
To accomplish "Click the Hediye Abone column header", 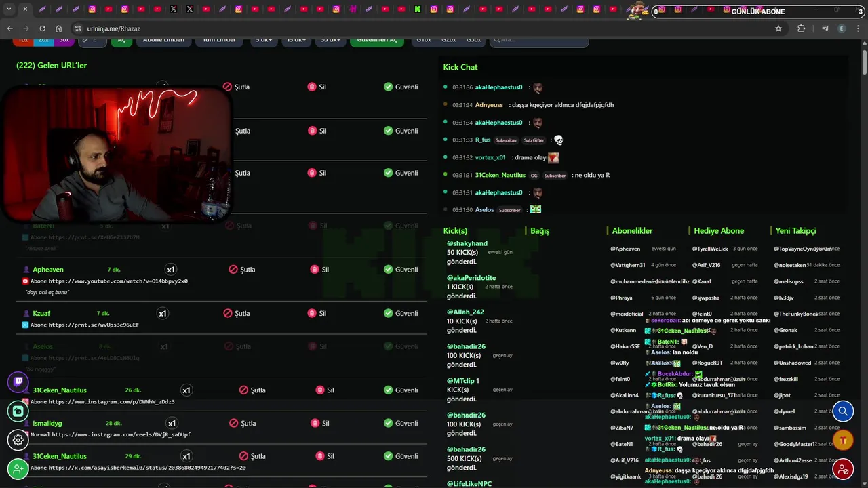I will (719, 231).
